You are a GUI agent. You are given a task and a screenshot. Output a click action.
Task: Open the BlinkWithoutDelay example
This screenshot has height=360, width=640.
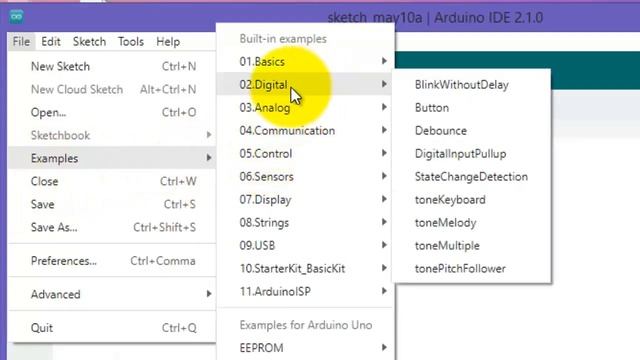[471, 84]
